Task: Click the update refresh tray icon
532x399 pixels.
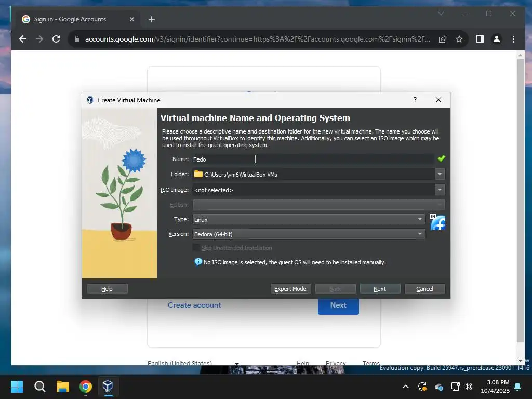Action: [x=422, y=387]
